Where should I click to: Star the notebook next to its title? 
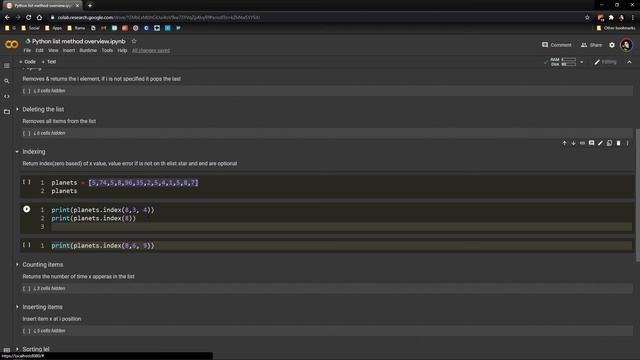[134, 41]
